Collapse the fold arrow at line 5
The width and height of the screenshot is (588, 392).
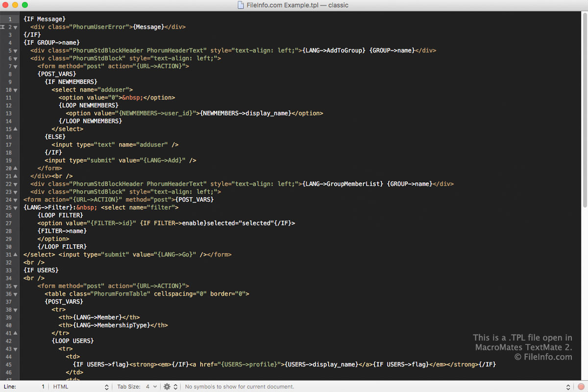point(15,50)
